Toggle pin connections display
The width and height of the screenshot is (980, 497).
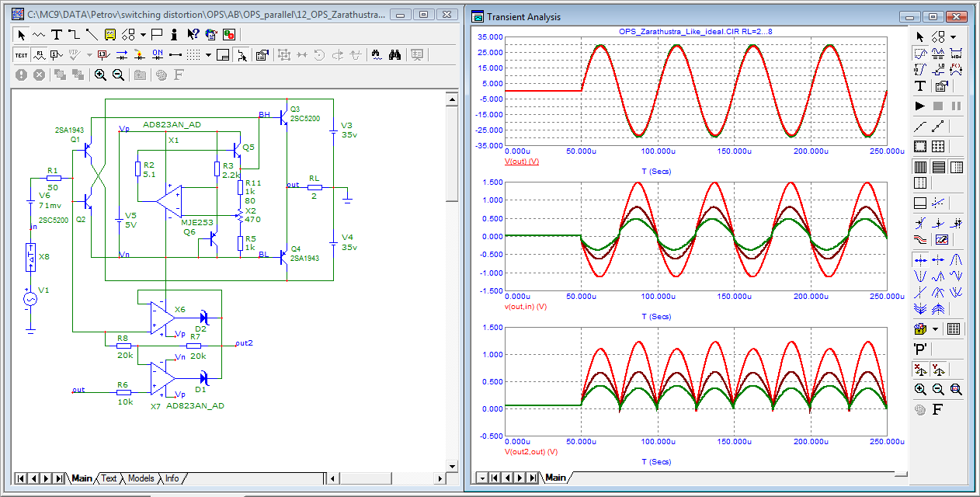click(175, 54)
